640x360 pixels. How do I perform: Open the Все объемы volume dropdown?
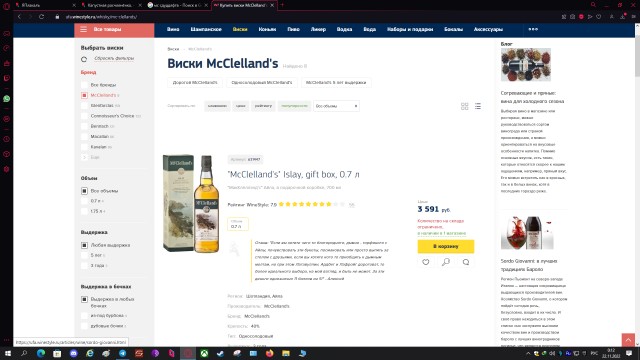tap(336, 106)
